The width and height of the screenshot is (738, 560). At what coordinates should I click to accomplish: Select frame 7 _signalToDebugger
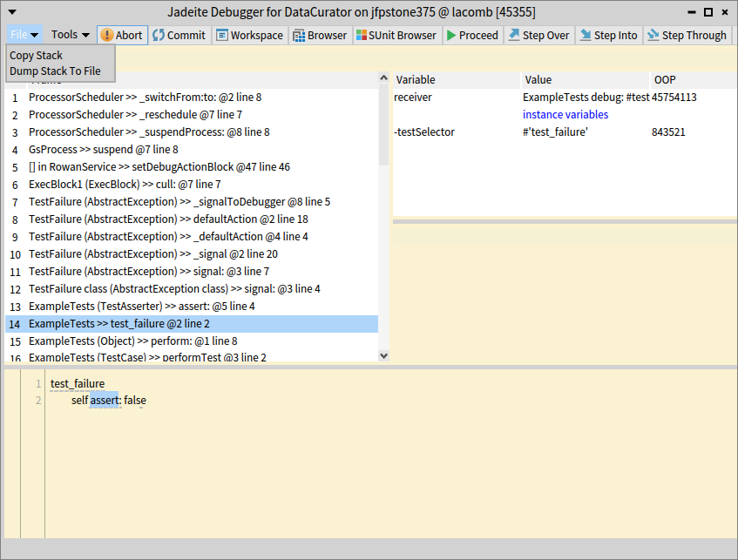click(x=179, y=202)
